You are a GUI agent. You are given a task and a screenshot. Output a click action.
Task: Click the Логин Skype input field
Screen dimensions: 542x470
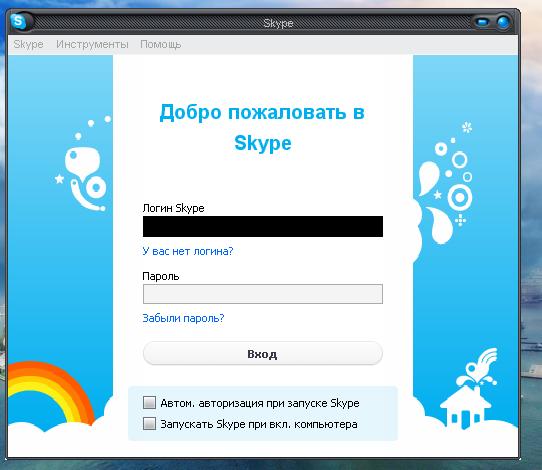pos(263,226)
